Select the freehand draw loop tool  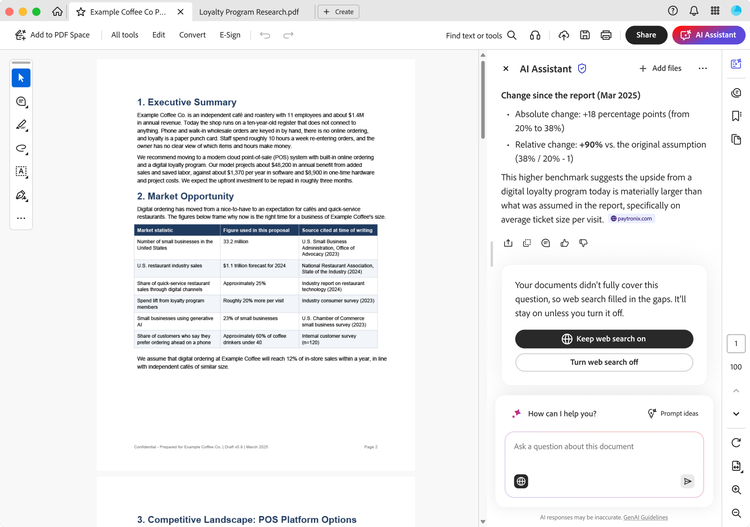point(21,148)
